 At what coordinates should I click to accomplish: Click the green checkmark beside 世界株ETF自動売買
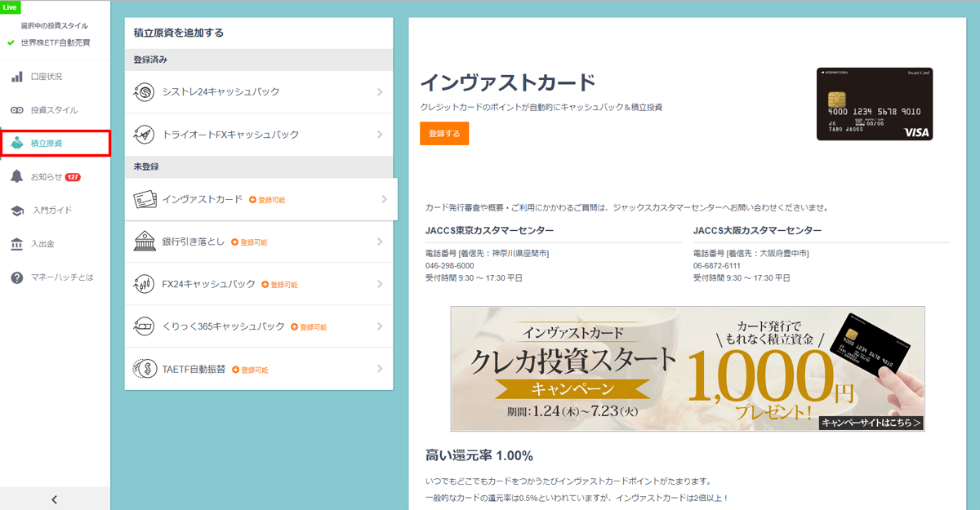[11, 42]
